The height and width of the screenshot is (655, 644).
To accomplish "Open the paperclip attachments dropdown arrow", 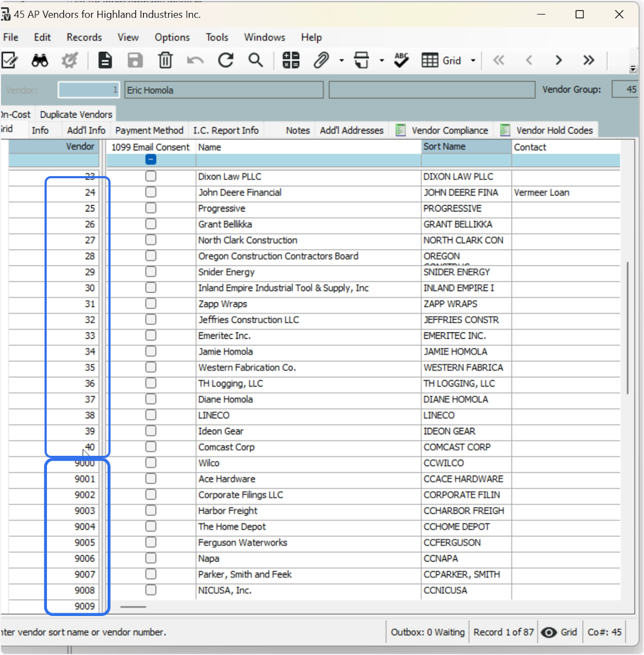I will coord(341,61).
